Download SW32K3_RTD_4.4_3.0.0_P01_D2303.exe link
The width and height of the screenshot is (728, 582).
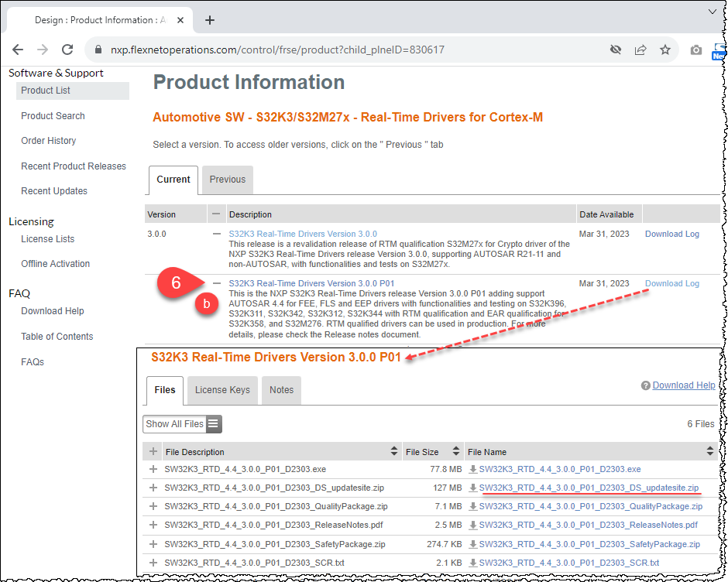(559, 469)
